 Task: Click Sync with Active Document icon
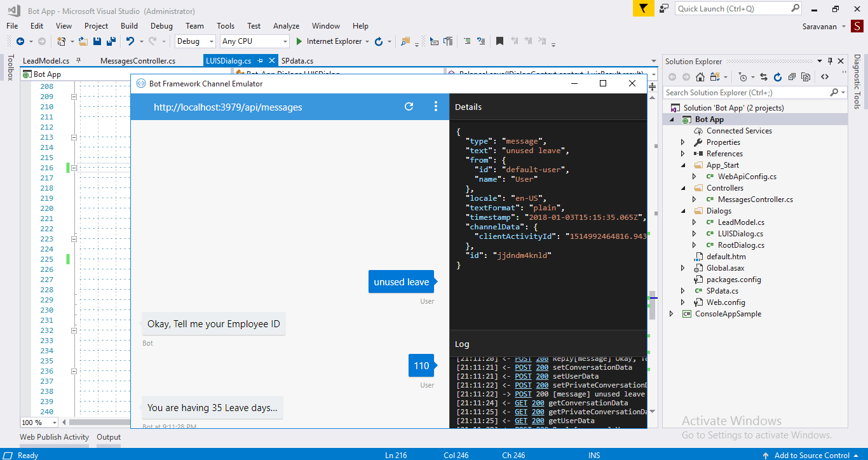point(763,77)
